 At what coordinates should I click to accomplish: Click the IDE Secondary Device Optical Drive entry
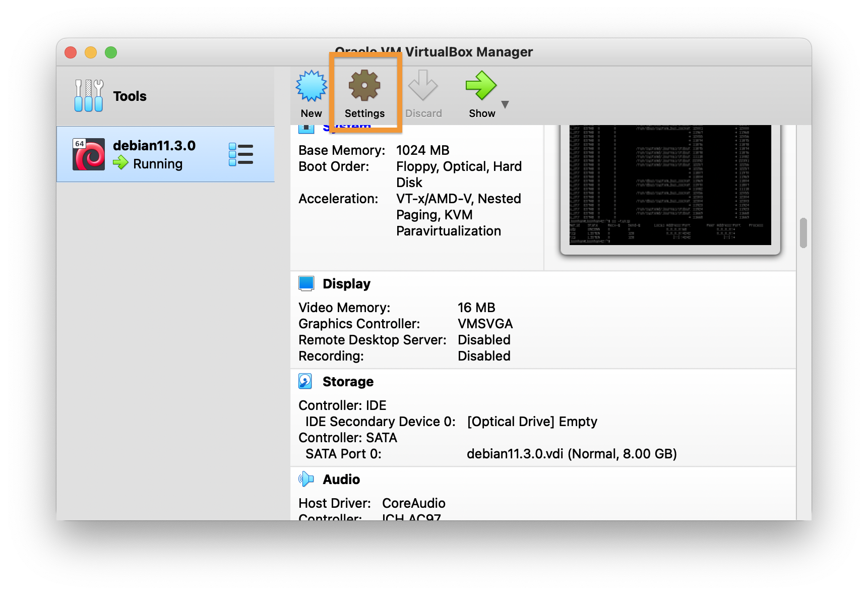coord(532,422)
